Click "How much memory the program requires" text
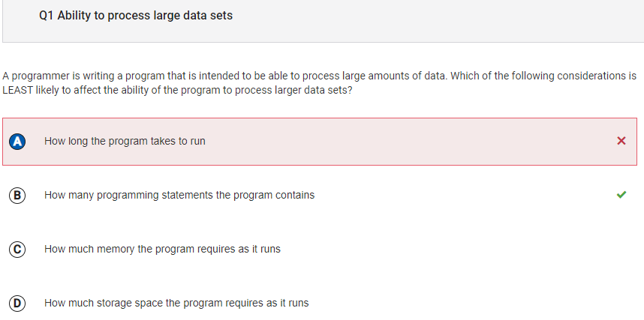Image resolution: width=644 pixels, height=320 pixels. [x=162, y=249]
